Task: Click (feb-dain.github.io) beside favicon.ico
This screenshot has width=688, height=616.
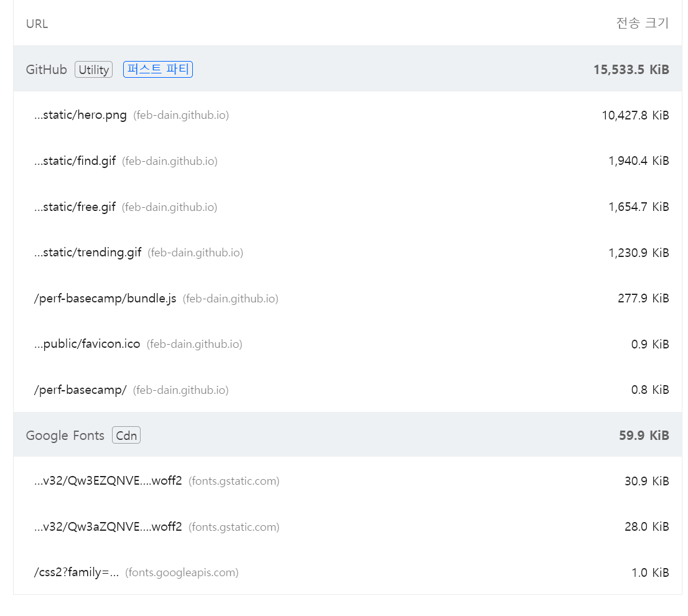Action: coord(194,345)
